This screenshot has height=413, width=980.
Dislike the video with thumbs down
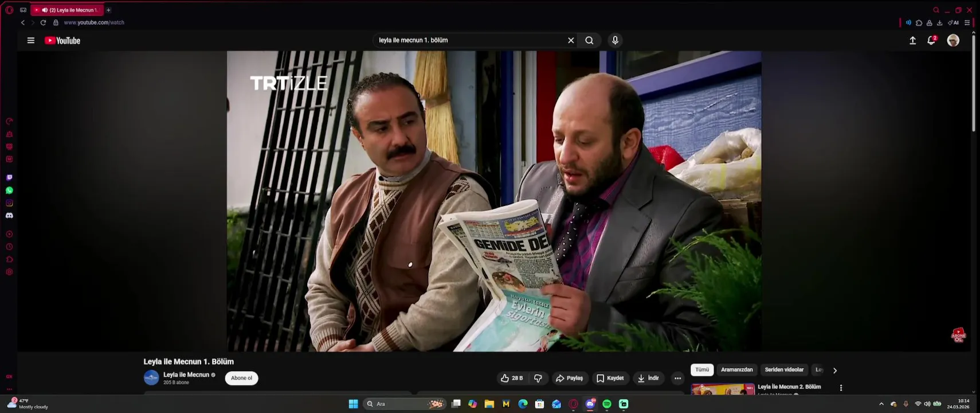(538, 378)
